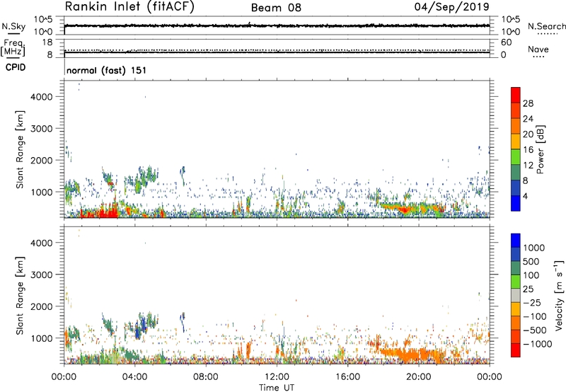This screenshot has width=566, height=392.
Task: Click the "20:00" time tick label
Action: tap(418, 377)
